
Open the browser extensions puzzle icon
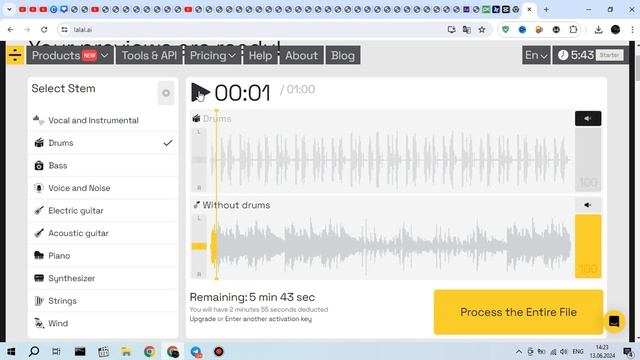[573, 29]
